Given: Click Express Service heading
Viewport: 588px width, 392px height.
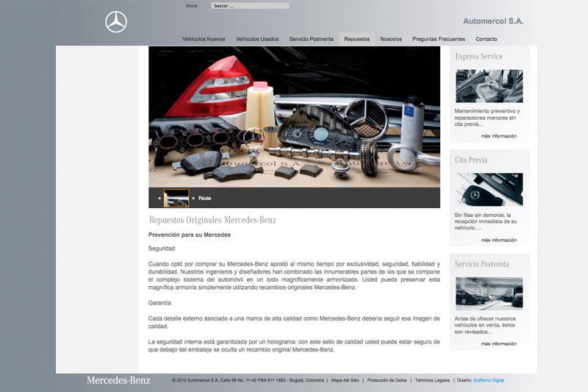Looking at the screenshot, I should click(479, 57).
